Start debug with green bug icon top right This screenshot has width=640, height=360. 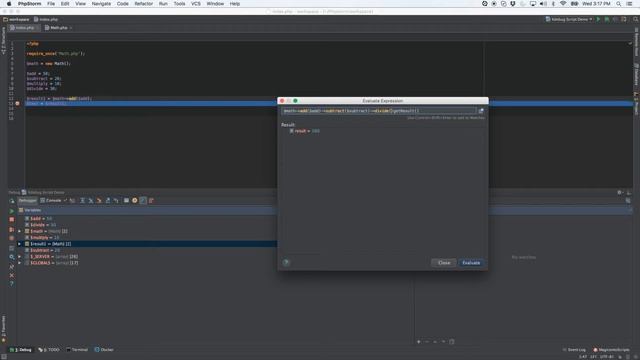click(607, 19)
